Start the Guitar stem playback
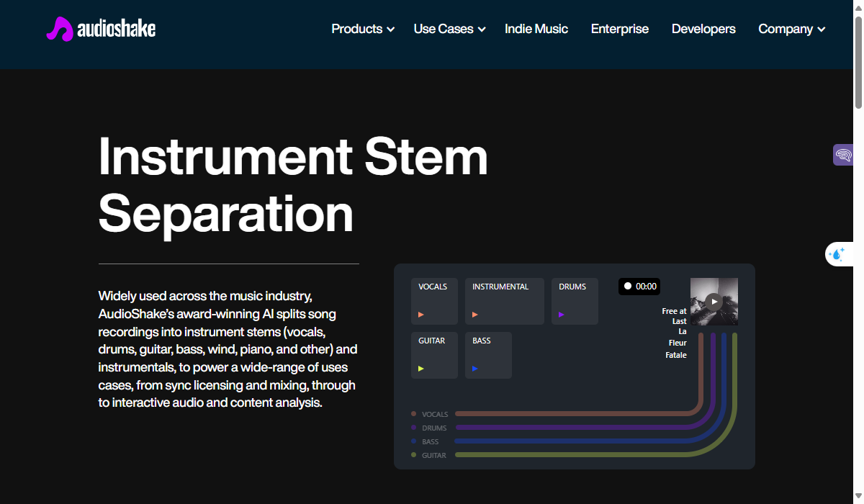864x504 pixels. pyautogui.click(x=421, y=369)
